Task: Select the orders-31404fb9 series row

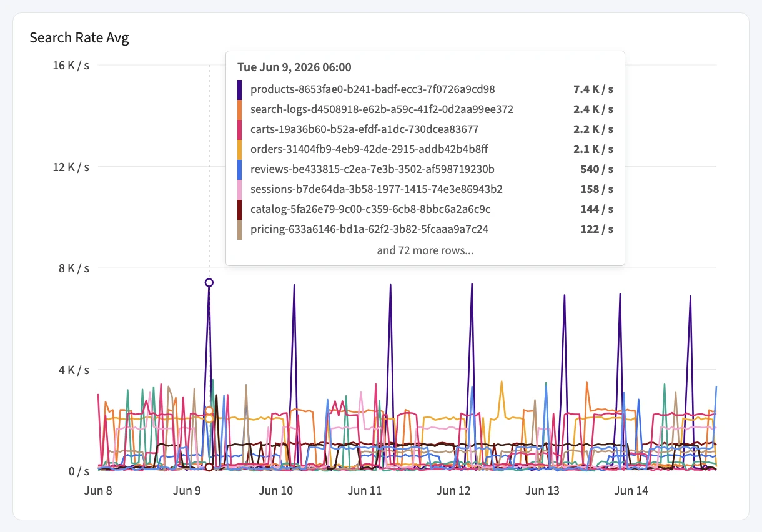Action: 425,149
